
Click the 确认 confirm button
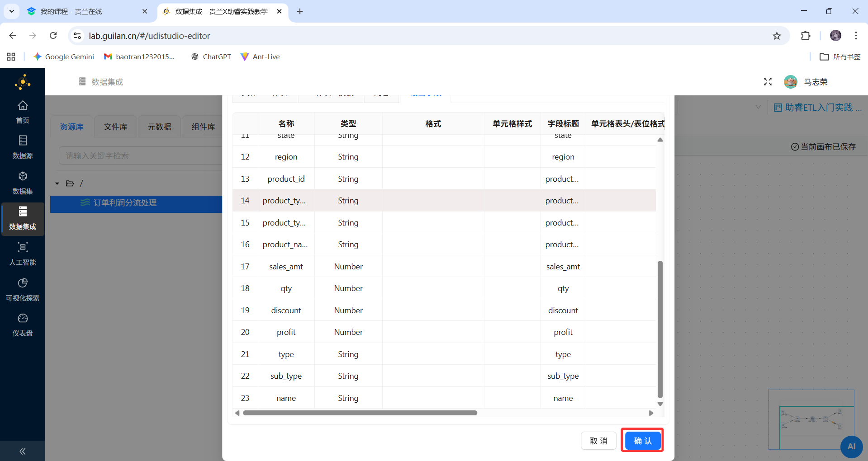click(x=642, y=440)
